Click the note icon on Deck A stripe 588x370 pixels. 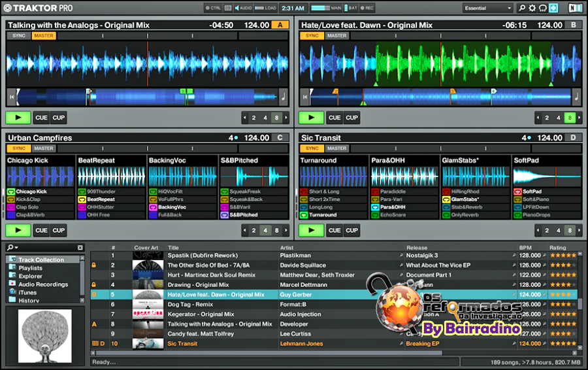pos(284,97)
